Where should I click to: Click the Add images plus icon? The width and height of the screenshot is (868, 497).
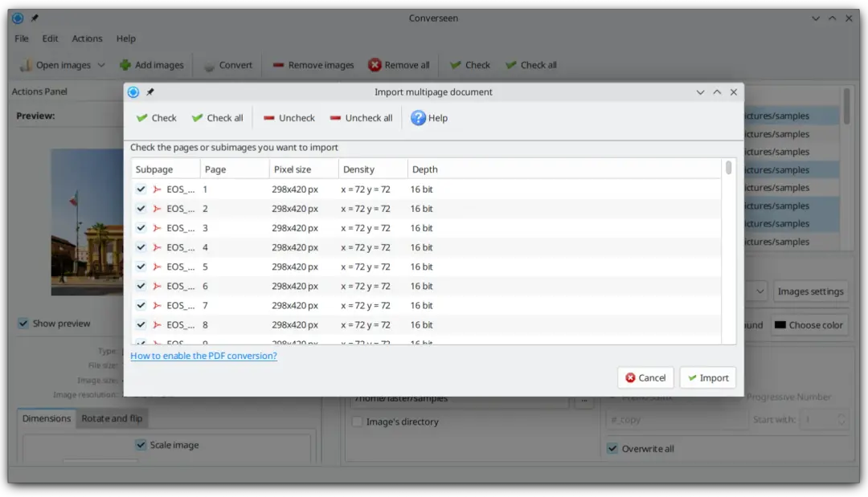(x=125, y=65)
